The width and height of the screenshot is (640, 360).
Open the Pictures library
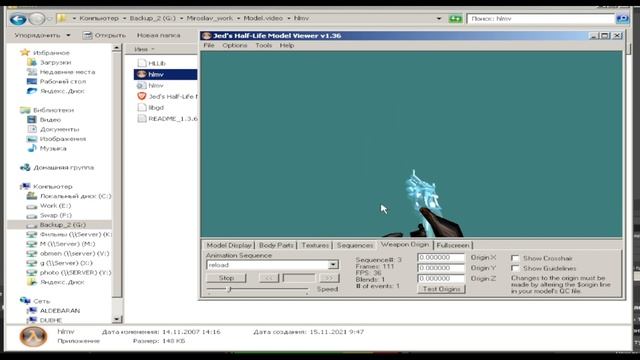point(56,139)
